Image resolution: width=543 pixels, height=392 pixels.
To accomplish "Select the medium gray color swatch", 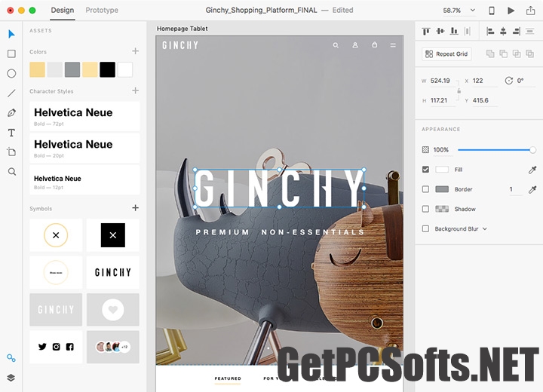I will click(x=72, y=69).
